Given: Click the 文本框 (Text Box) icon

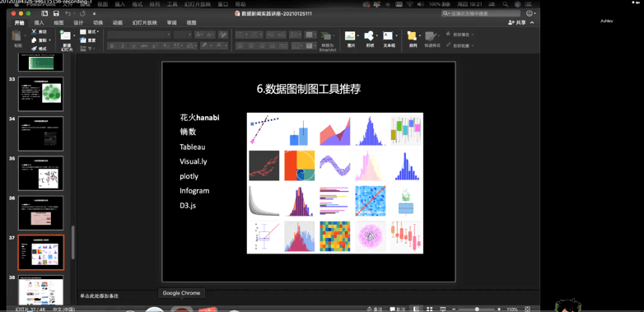Looking at the screenshot, I should 388,35.
